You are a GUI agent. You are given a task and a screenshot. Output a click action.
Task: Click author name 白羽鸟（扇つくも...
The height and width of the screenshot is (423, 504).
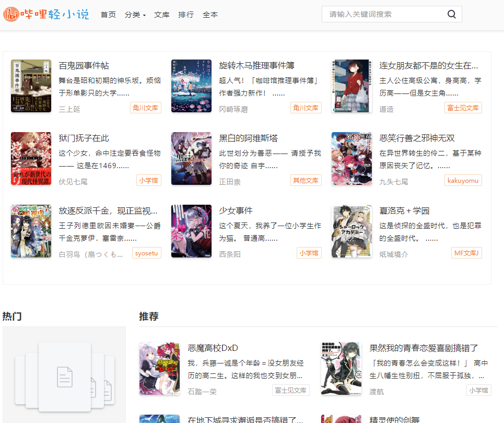91,254
